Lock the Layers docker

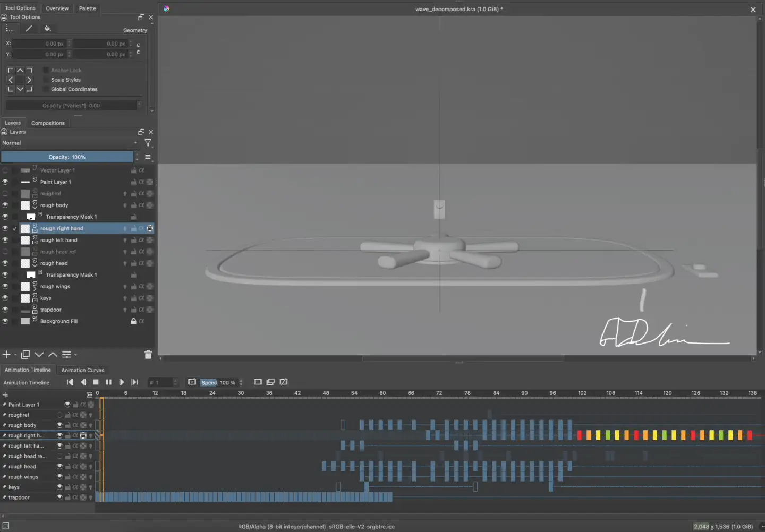(x=4, y=132)
